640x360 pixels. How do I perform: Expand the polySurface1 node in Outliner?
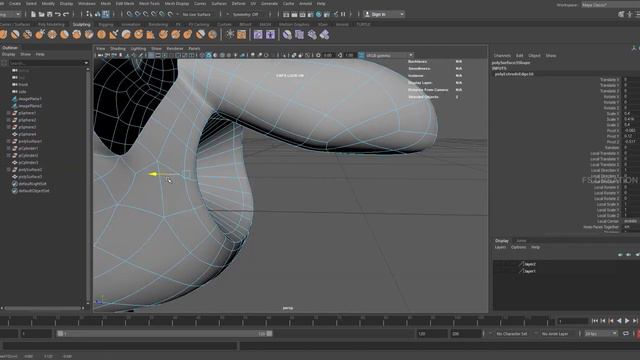9,141
